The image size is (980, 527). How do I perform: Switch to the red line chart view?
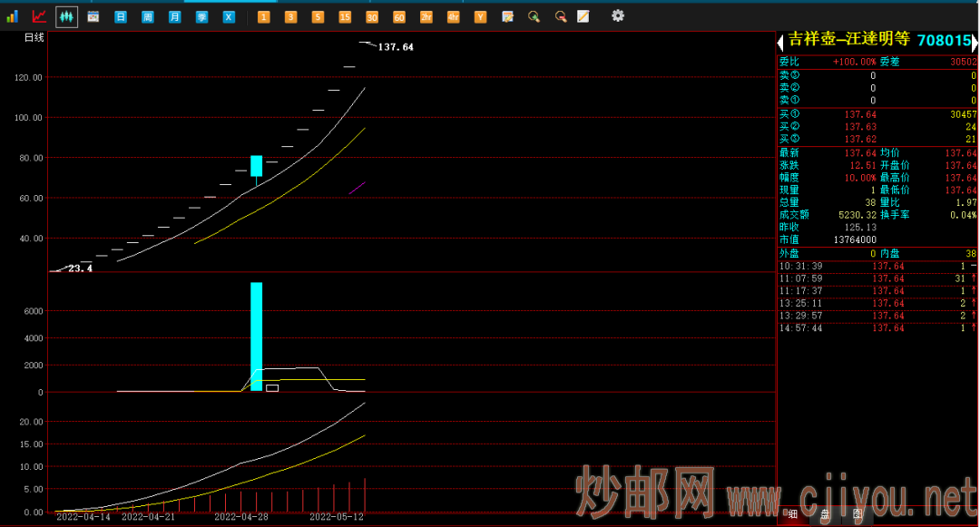click(39, 16)
